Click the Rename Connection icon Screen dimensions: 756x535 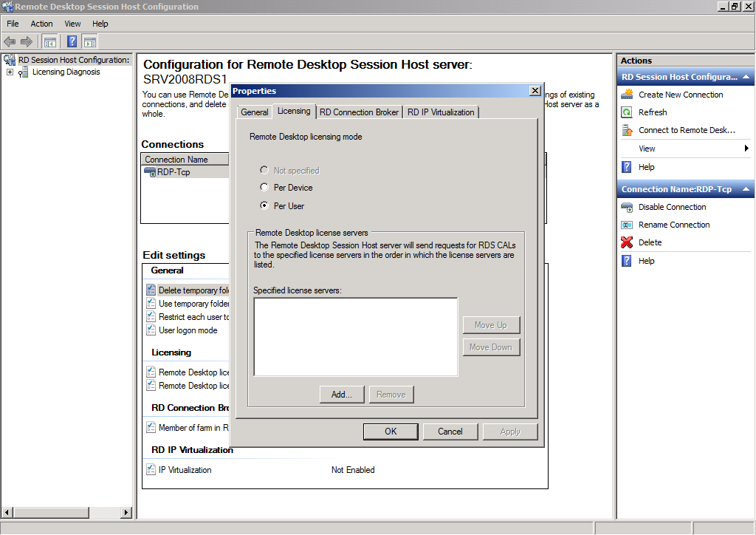pyautogui.click(x=627, y=225)
